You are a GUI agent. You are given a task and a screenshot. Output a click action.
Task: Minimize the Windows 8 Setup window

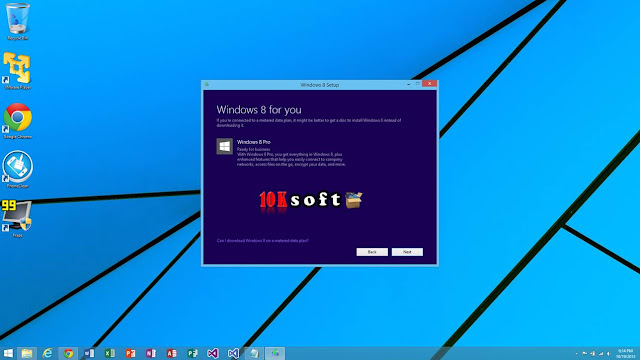(409, 84)
